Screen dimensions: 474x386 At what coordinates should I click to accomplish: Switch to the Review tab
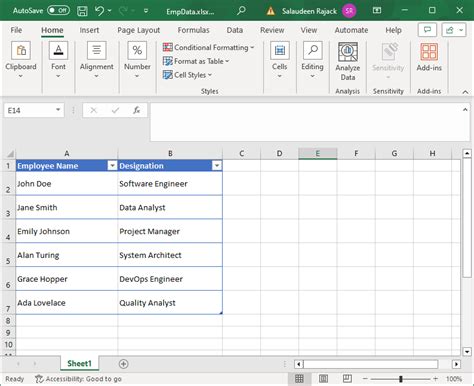coord(272,30)
